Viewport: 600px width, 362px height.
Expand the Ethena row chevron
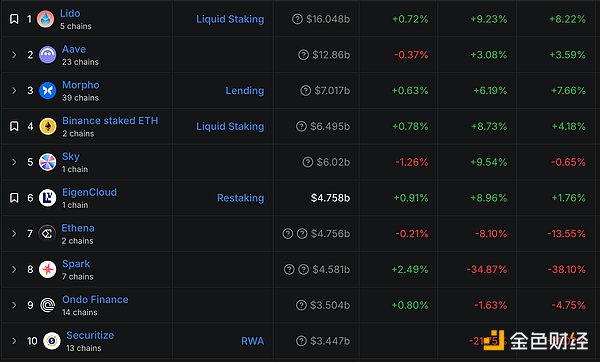[14, 233]
